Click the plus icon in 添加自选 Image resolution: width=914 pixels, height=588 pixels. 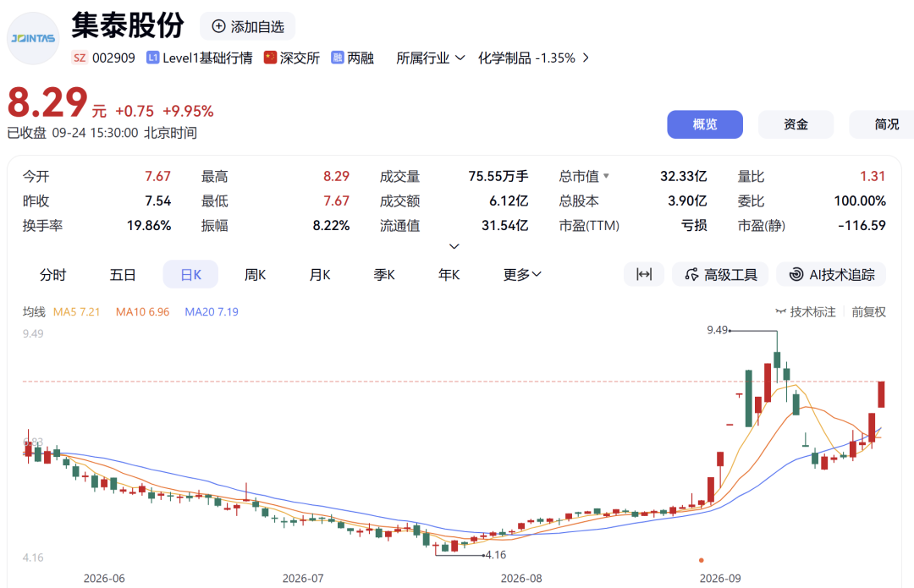tap(218, 26)
